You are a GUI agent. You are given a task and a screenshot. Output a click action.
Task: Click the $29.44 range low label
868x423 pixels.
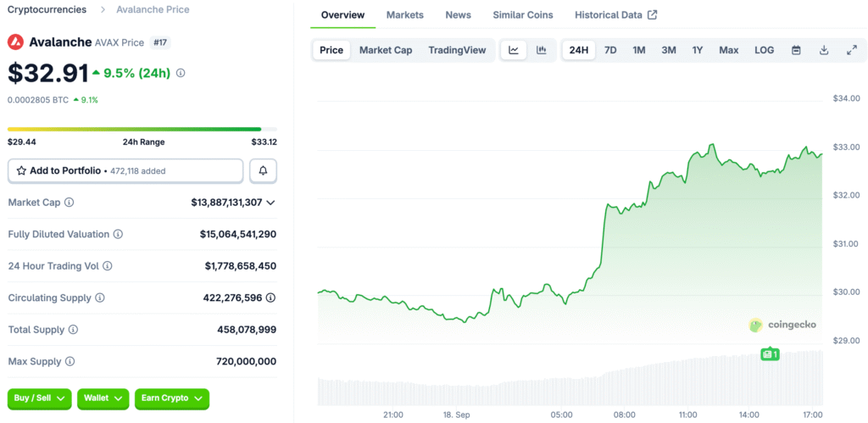[22, 142]
